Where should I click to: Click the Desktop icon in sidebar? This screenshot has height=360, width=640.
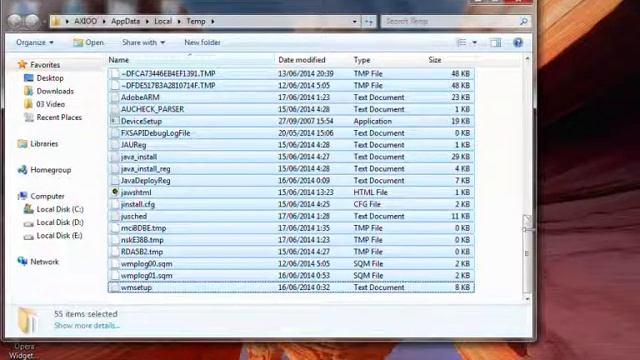click(x=29, y=78)
